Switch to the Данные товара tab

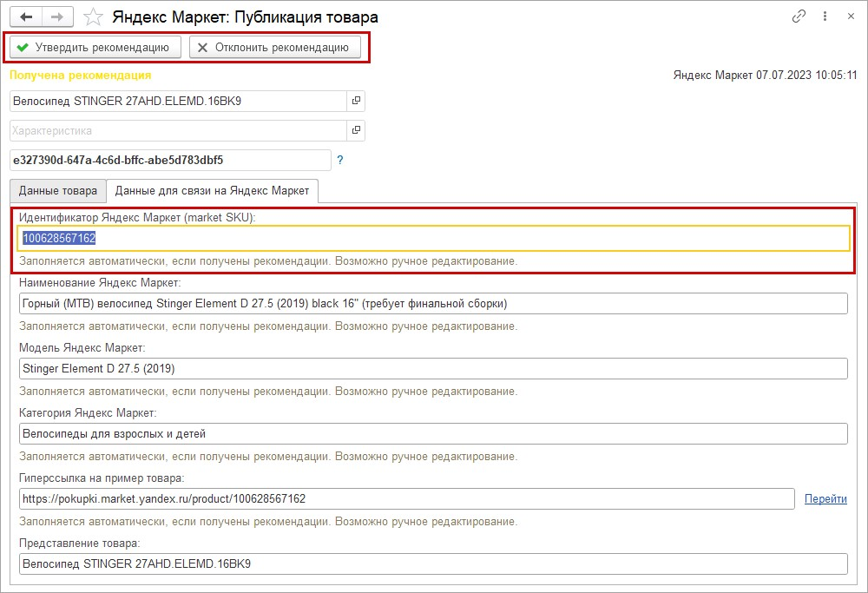click(57, 191)
